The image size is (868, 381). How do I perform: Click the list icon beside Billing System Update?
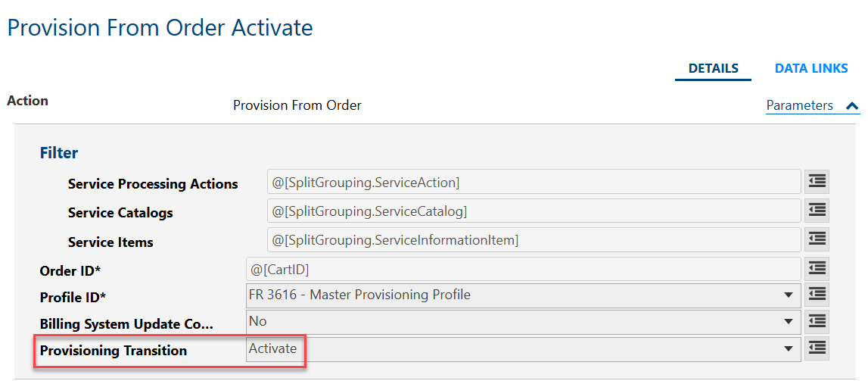817,321
